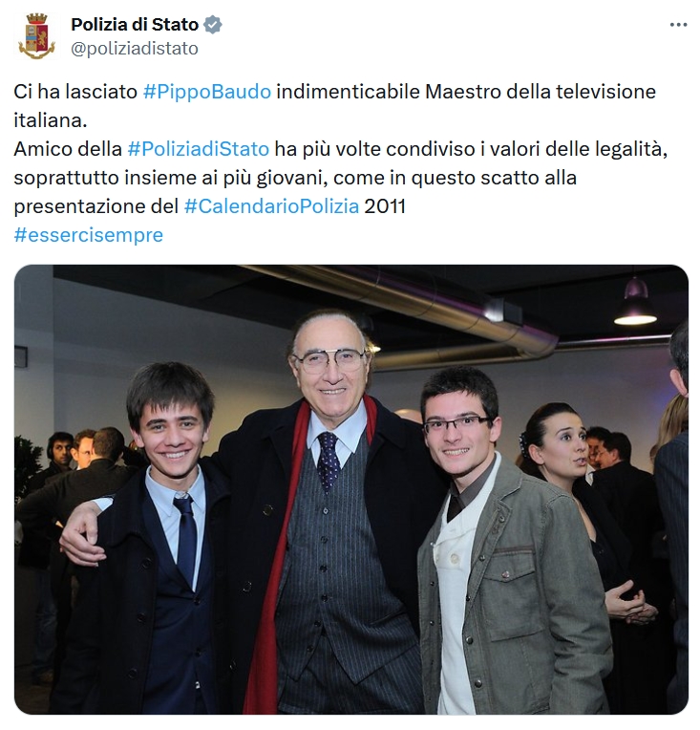Open the three-dot more options menu
This screenshot has height=730, width=700.
(x=678, y=25)
